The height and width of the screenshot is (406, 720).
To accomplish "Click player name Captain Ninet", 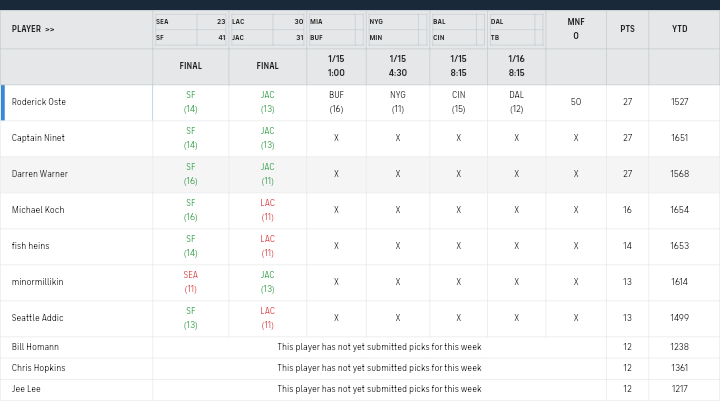I will [x=38, y=138].
